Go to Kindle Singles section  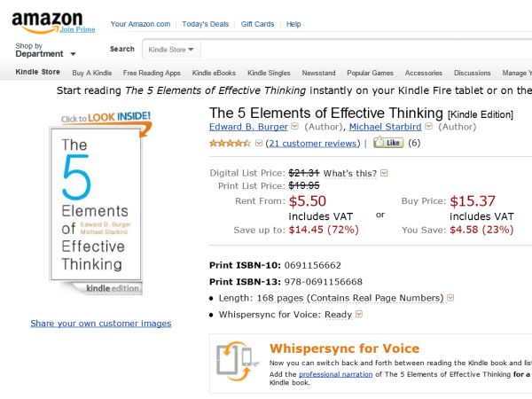tap(269, 73)
